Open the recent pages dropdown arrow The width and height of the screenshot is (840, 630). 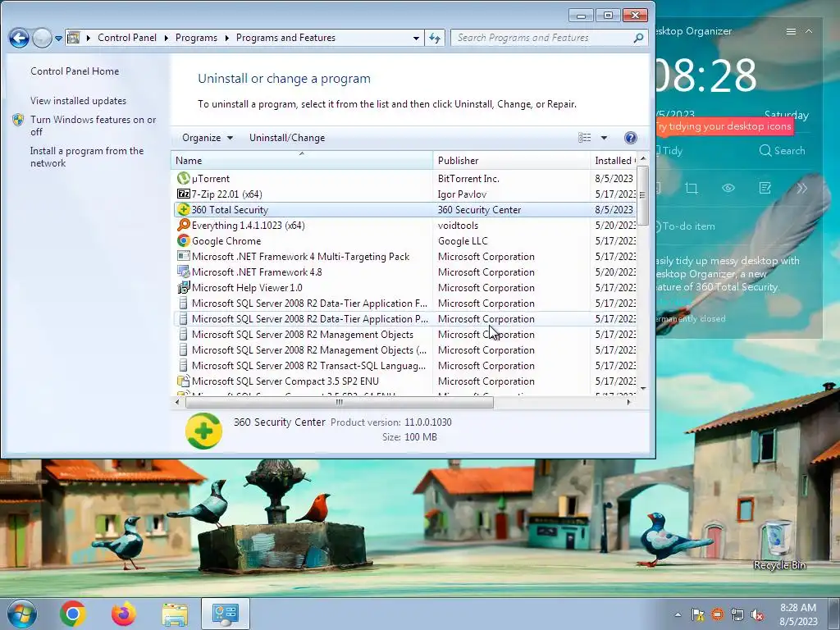[x=58, y=38]
